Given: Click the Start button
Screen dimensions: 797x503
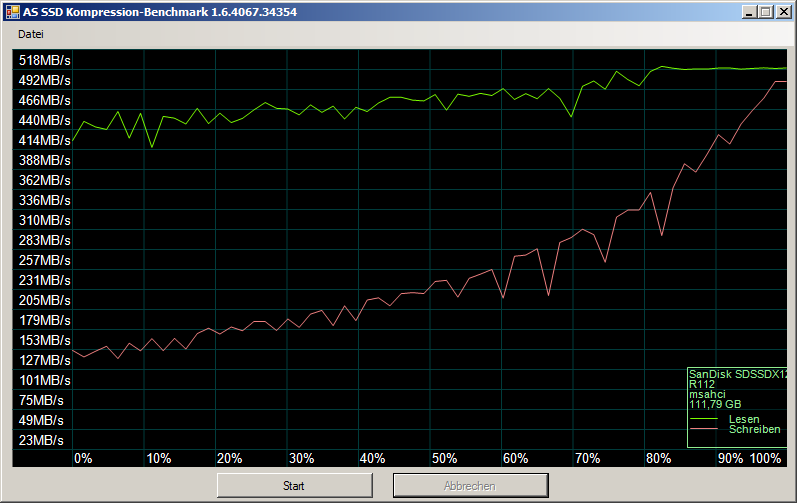Looking at the screenshot, I should (294, 486).
